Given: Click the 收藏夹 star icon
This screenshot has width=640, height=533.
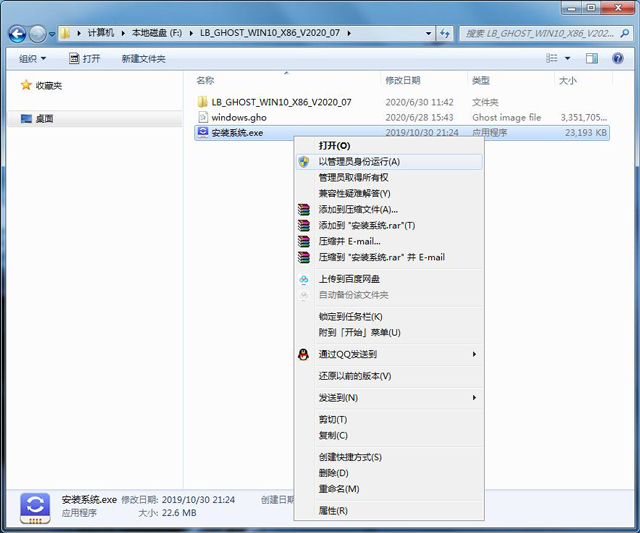Looking at the screenshot, I should [26, 85].
